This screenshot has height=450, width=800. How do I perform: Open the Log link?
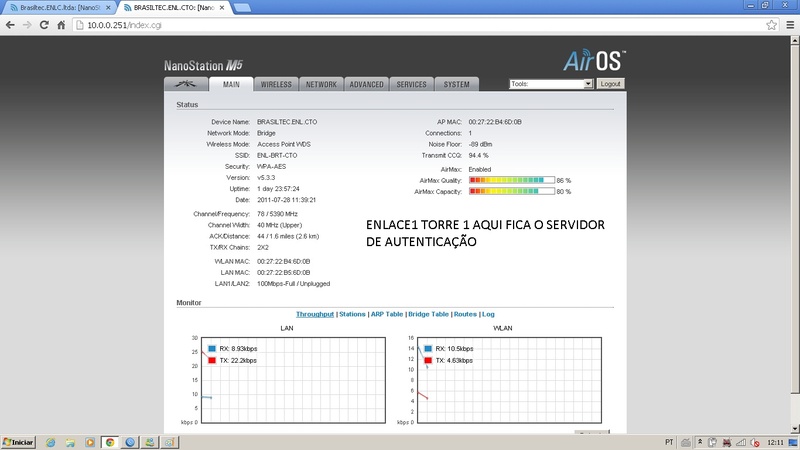(488, 314)
